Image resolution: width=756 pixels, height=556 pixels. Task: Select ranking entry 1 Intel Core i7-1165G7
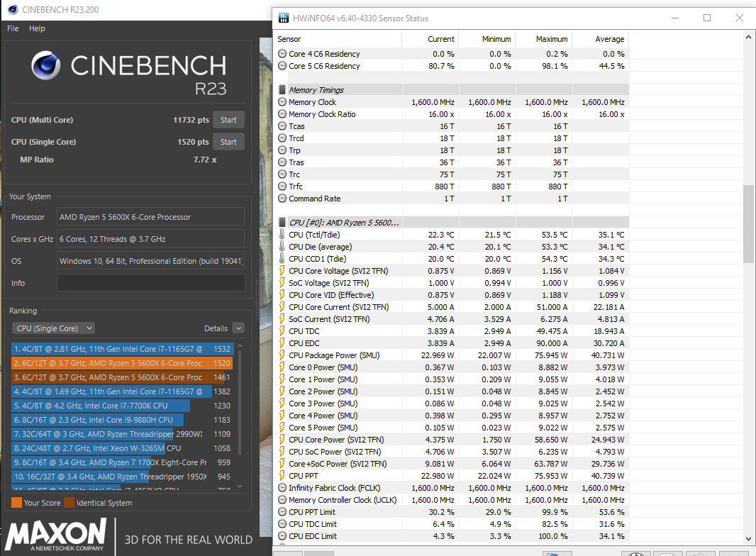click(x=123, y=349)
